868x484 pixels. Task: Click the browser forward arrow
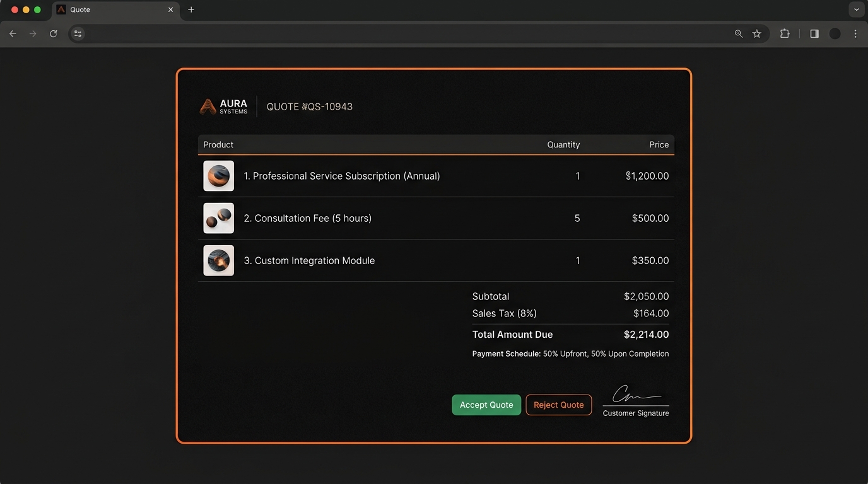click(33, 34)
